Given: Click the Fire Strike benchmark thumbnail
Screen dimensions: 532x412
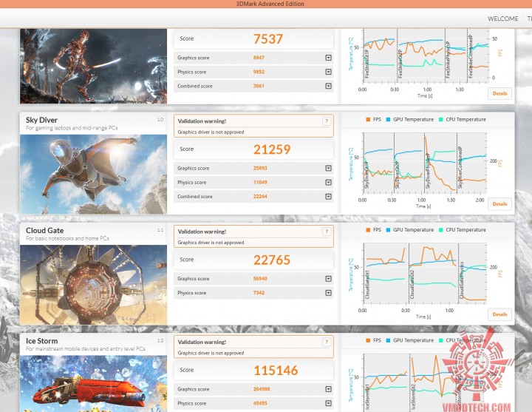Looking at the screenshot, I should pyautogui.click(x=93, y=67).
